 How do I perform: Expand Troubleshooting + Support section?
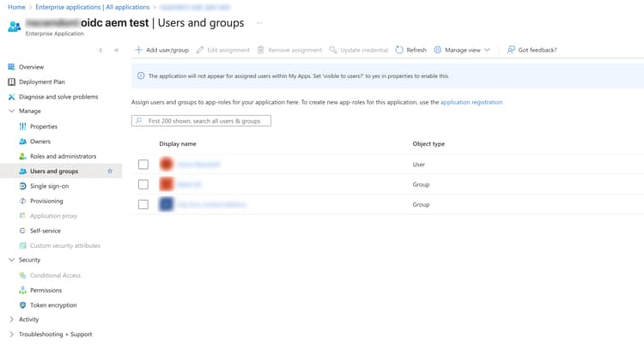pos(11,334)
